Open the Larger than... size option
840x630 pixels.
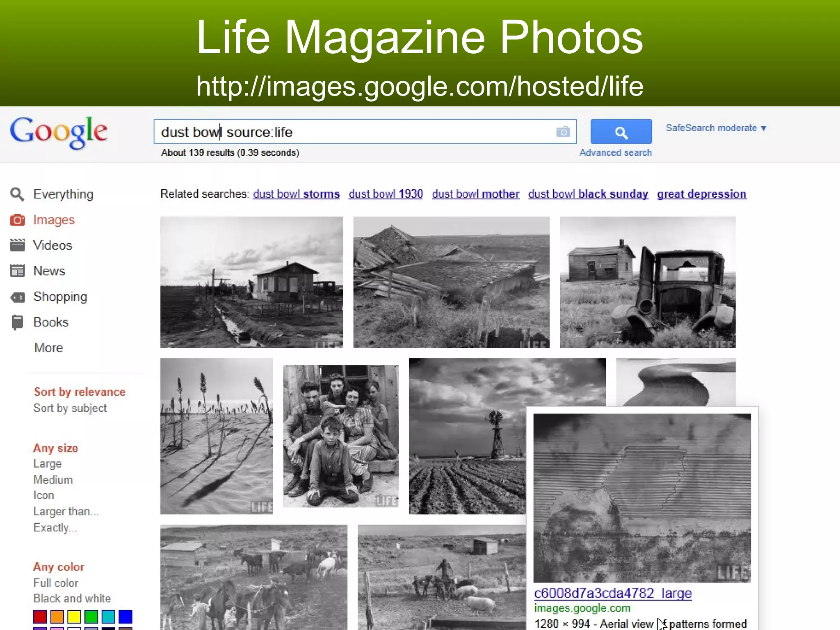pyautogui.click(x=66, y=511)
